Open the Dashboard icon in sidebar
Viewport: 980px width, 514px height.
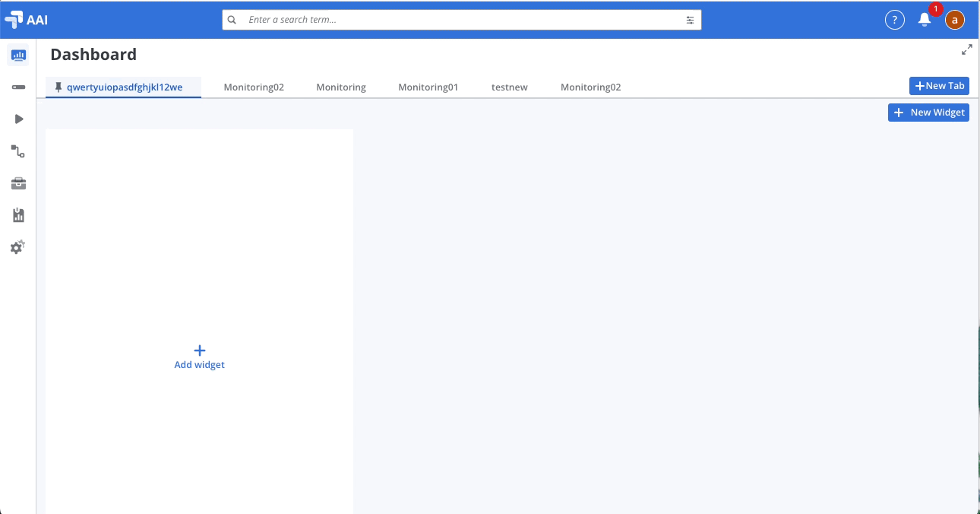(18, 55)
